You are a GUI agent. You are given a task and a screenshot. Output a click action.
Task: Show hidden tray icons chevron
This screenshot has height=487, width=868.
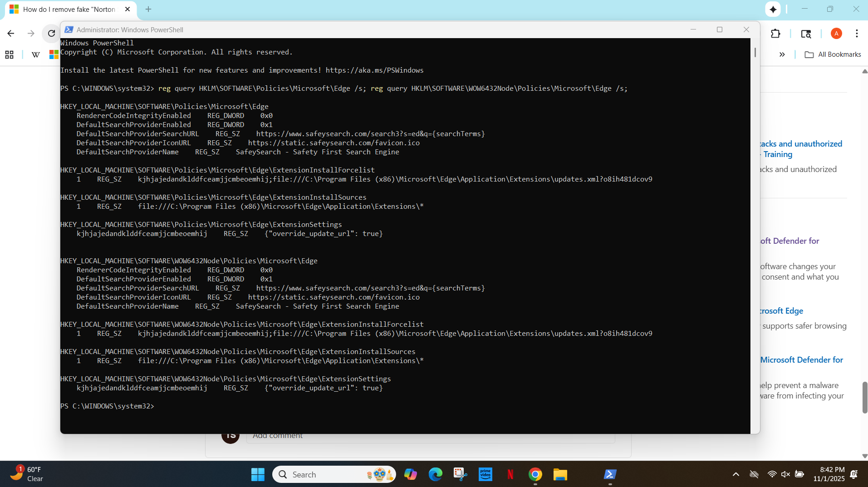click(736, 474)
